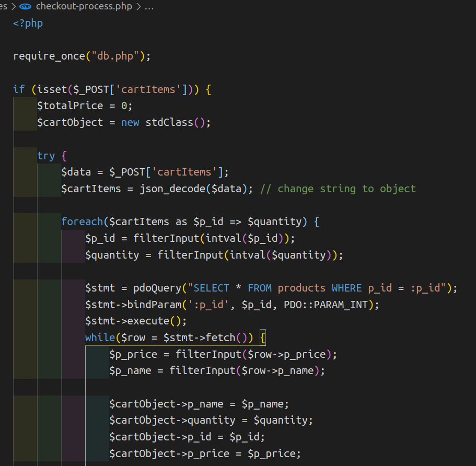Click the <?php opening tag
The width and height of the screenshot is (476, 466).
(x=28, y=24)
